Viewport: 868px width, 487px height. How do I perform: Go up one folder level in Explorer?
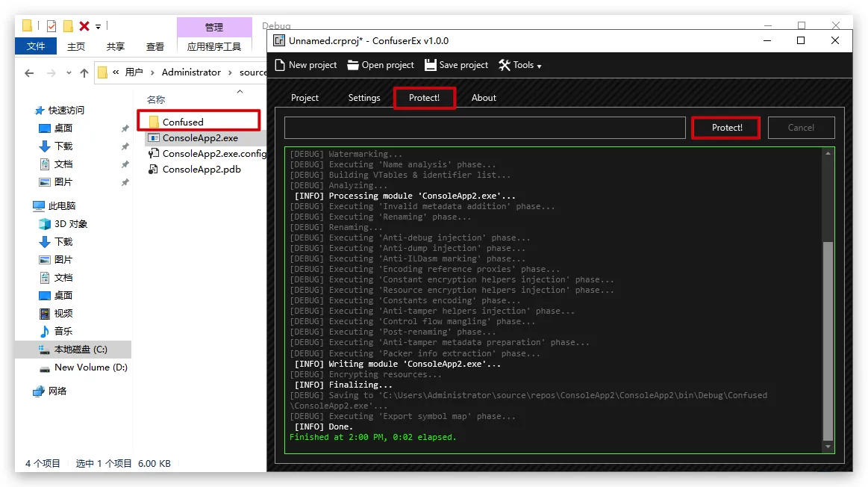click(84, 73)
